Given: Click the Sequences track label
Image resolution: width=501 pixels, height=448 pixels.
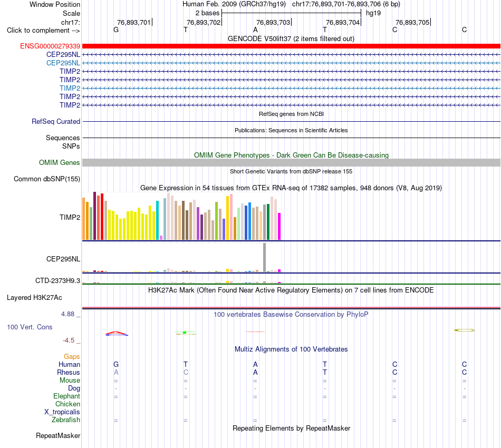Looking at the screenshot, I should (63, 138).
